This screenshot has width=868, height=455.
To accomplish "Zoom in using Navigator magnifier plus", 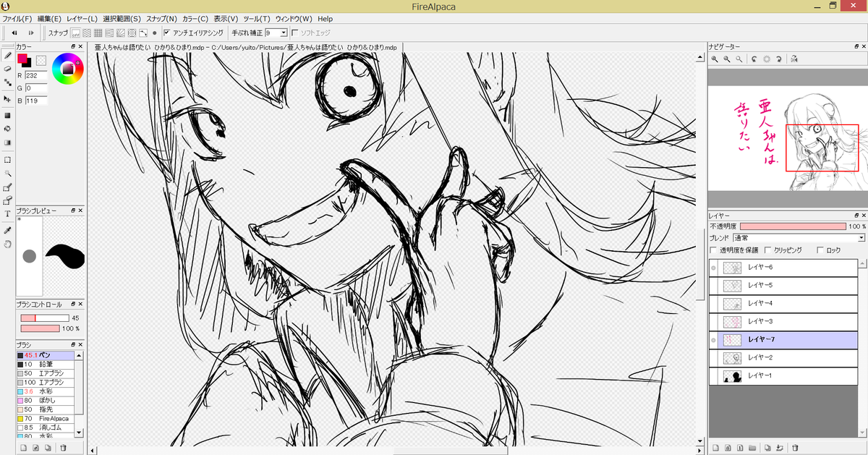I will (x=715, y=59).
